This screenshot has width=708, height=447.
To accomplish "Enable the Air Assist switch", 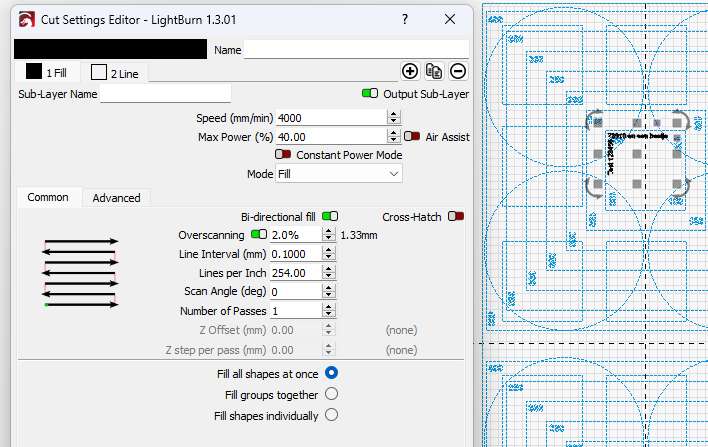I will 411,136.
